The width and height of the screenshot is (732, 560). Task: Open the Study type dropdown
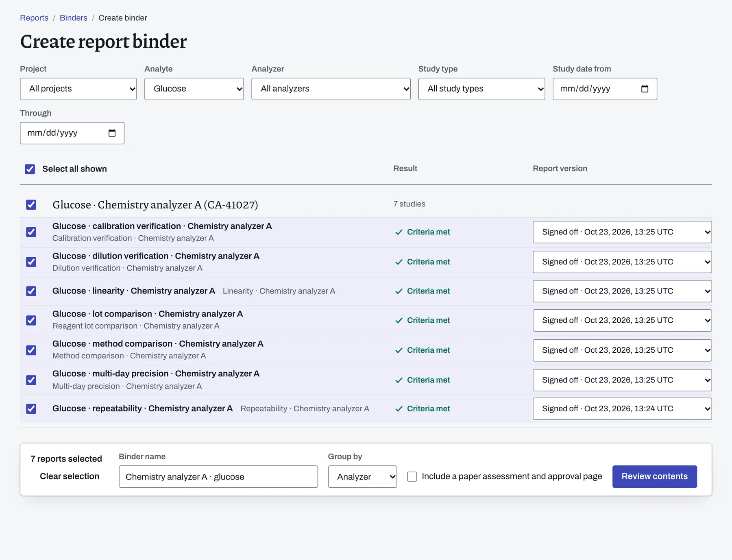click(x=481, y=89)
